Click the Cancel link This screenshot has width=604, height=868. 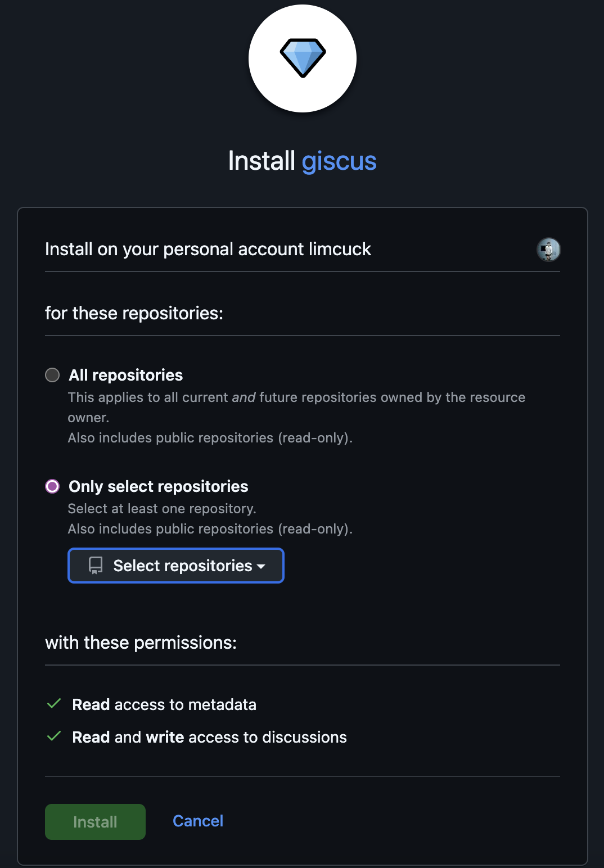pos(198,821)
